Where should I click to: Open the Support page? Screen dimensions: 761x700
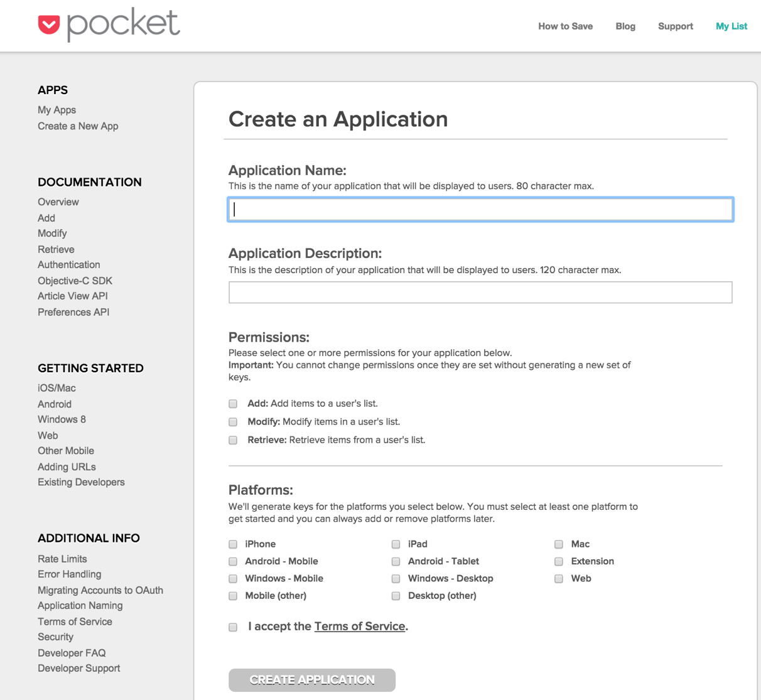pyautogui.click(x=676, y=26)
